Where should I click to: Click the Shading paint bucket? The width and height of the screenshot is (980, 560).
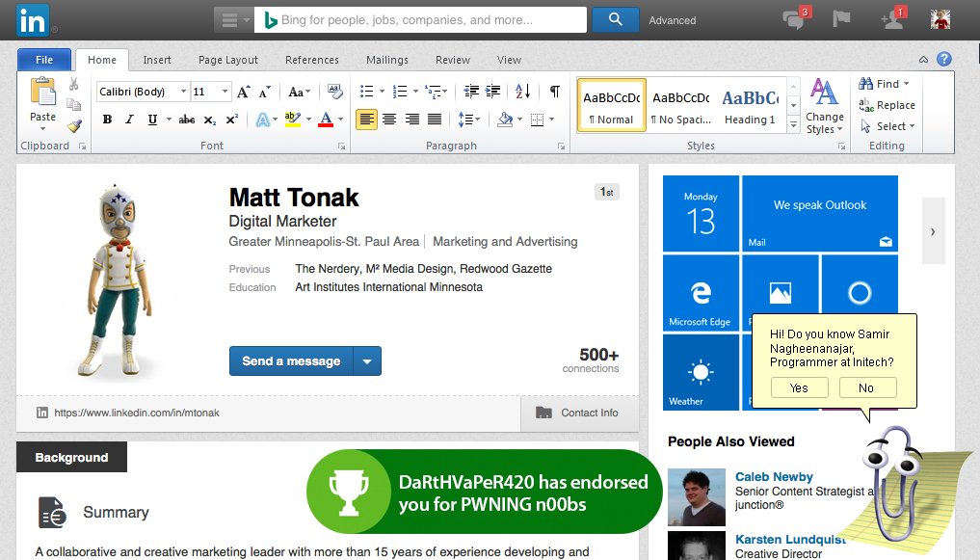click(505, 120)
